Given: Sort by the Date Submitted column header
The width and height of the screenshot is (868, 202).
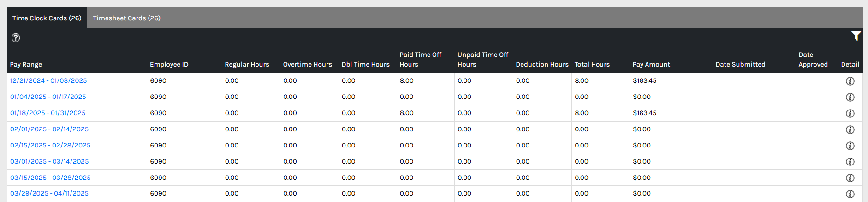Looking at the screenshot, I should (740, 64).
